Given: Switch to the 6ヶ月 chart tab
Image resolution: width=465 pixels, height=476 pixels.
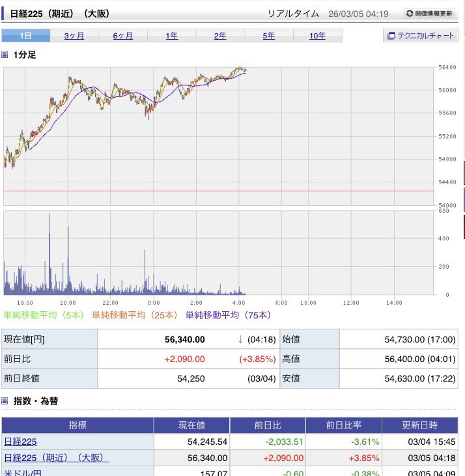Looking at the screenshot, I should [x=123, y=36].
